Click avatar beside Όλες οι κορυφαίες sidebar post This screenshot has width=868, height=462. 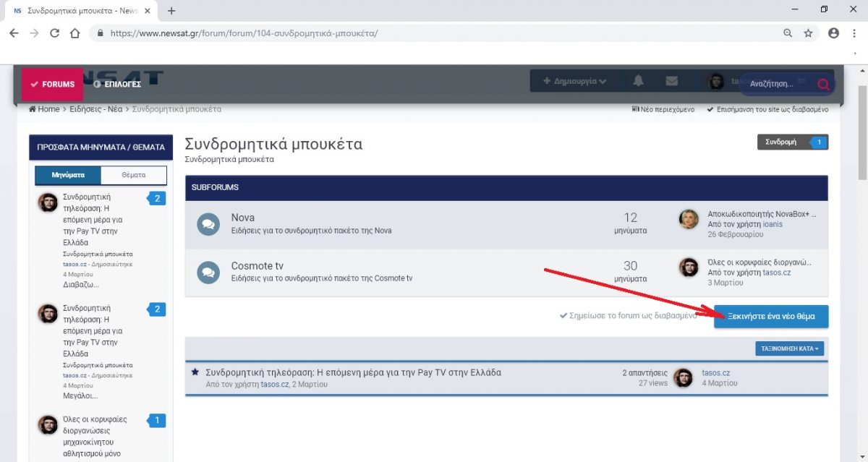point(48,425)
